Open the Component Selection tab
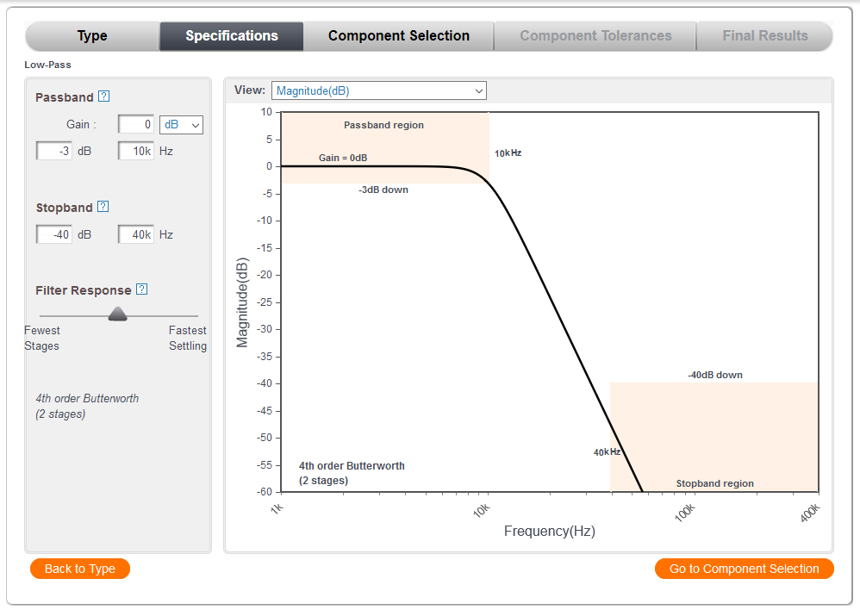 tap(399, 36)
